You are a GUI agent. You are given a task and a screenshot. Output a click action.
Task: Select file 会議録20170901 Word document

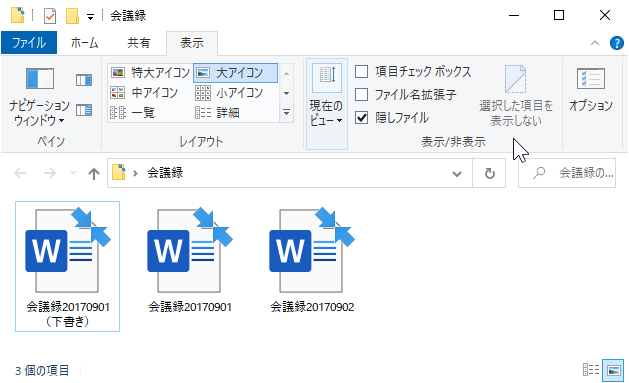190,261
